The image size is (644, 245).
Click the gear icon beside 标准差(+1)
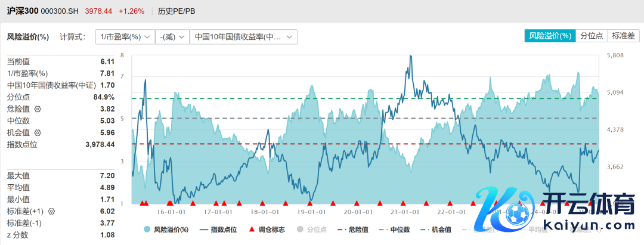pos(51,212)
